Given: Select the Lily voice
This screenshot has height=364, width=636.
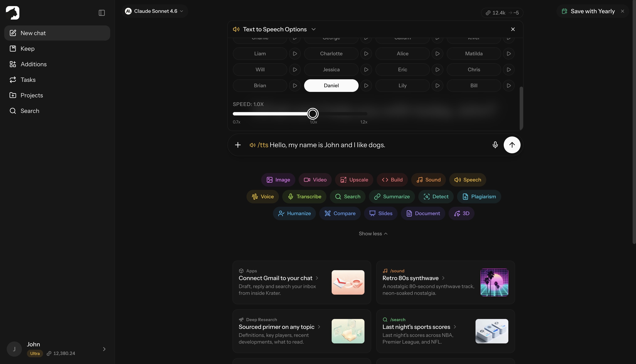Looking at the screenshot, I should [402, 86].
